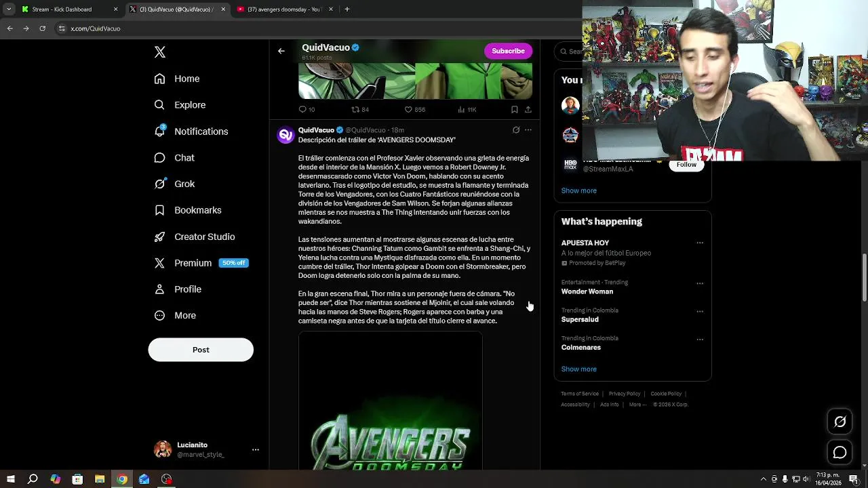Follow the @StreamMaxLA account
Screen dimensions: 868x488
tap(686, 165)
